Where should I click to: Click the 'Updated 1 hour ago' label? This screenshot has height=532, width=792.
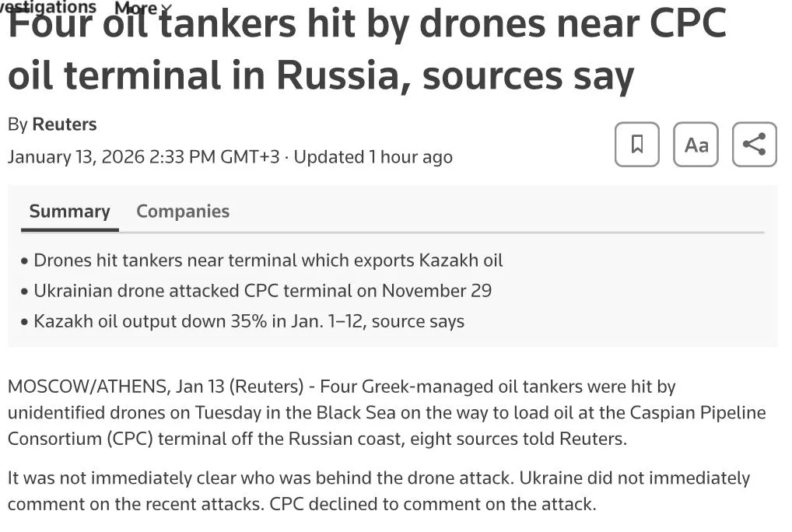tap(373, 157)
